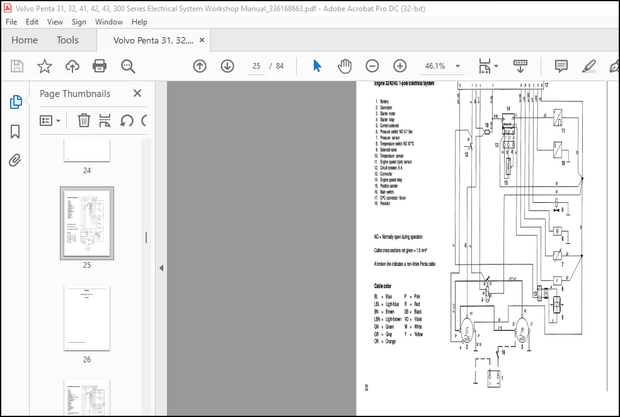Open the Find text magnifier icon
Image resolution: width=620 pixels, height=417 pixels.
point(128,66)
